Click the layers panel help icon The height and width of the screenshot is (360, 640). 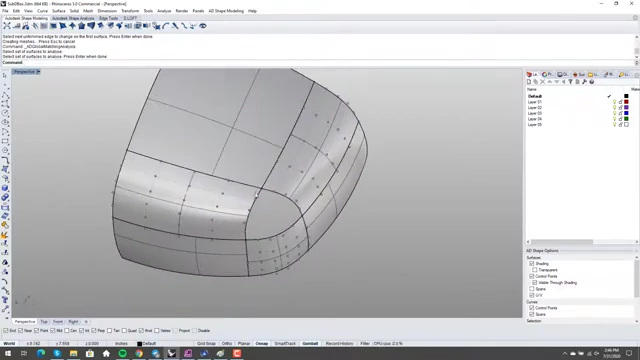(591, 82)
